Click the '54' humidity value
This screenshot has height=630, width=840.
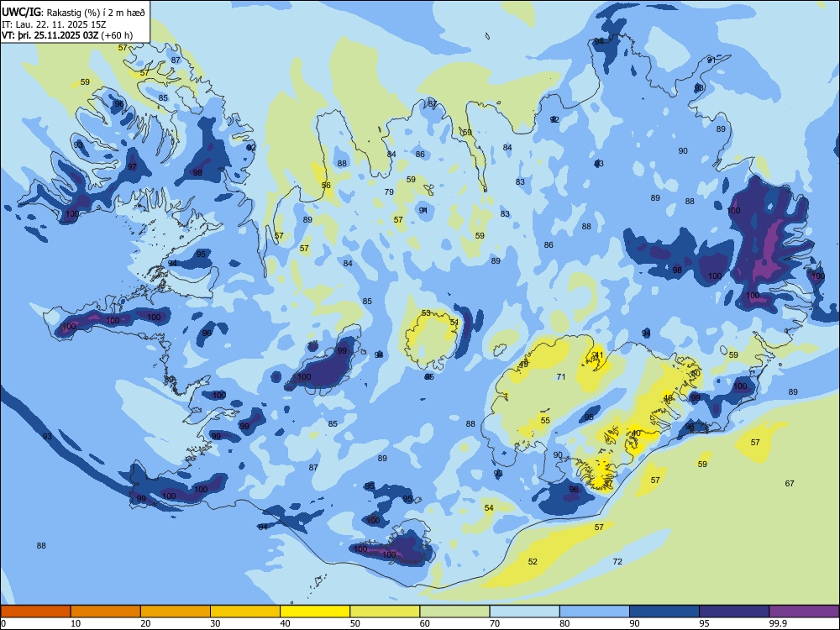pos(489,508)
